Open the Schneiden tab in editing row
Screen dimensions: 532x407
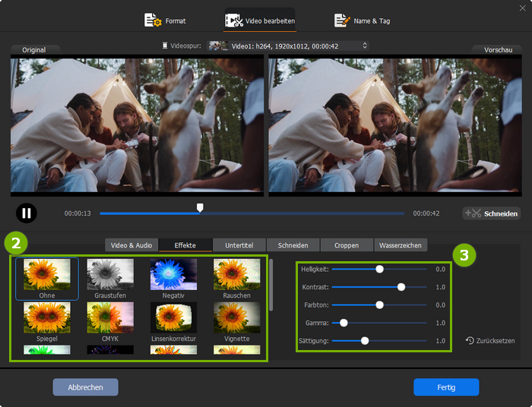(293, 245)
